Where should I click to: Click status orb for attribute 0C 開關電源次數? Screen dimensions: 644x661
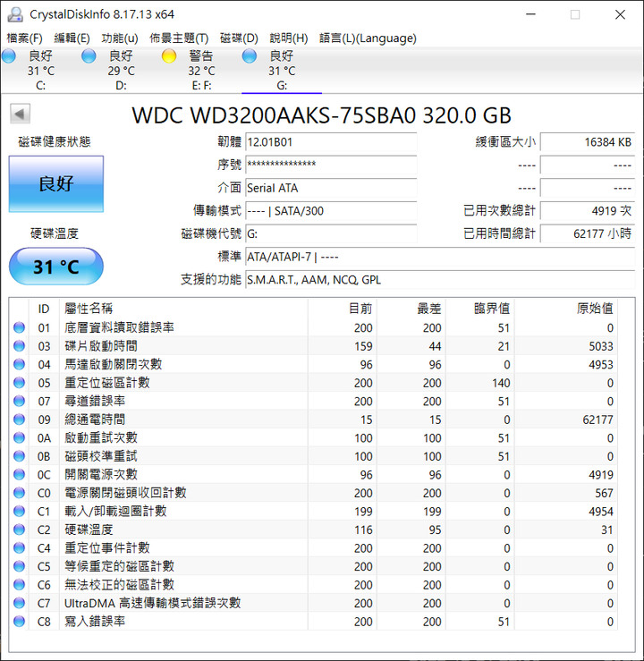pos(19,475)
